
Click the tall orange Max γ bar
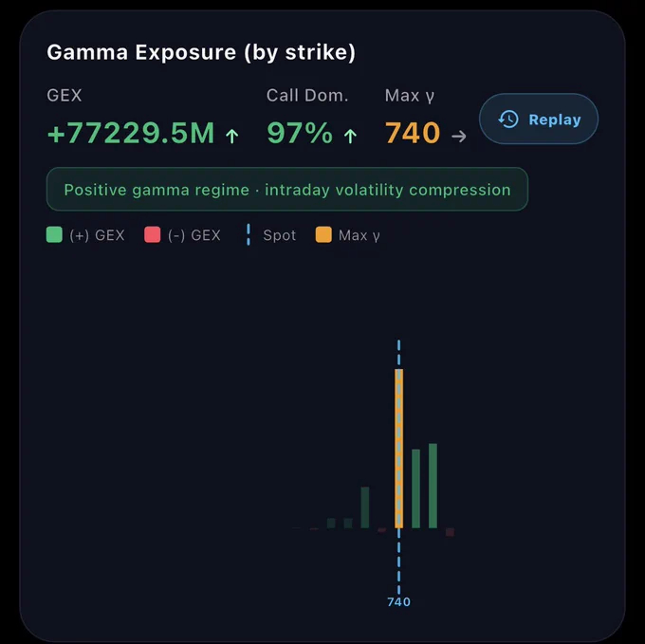click(x=398, y=449)
